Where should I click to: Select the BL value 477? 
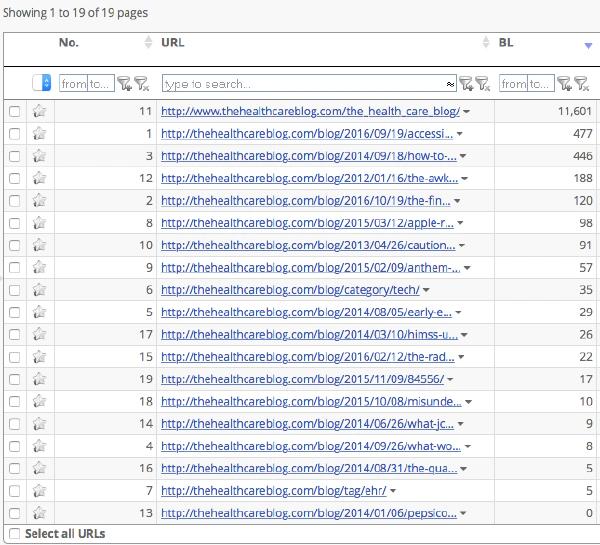[x=583, y=134]
